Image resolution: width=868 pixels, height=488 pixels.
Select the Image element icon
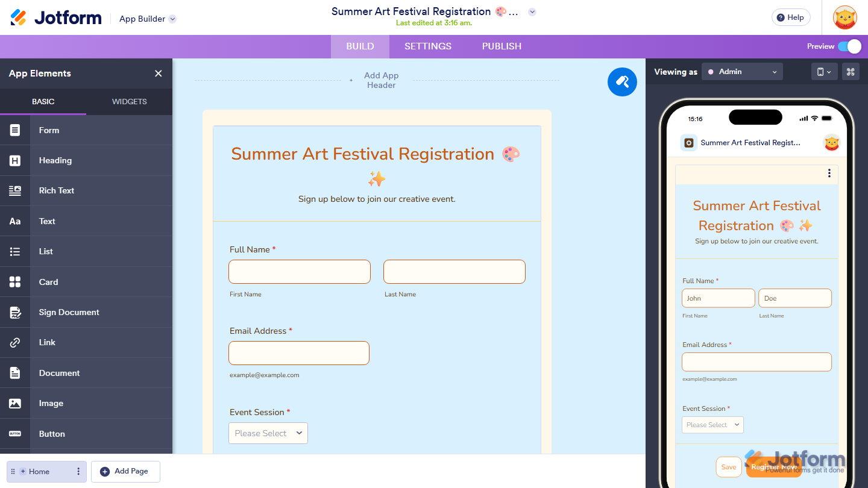[14, 403]
